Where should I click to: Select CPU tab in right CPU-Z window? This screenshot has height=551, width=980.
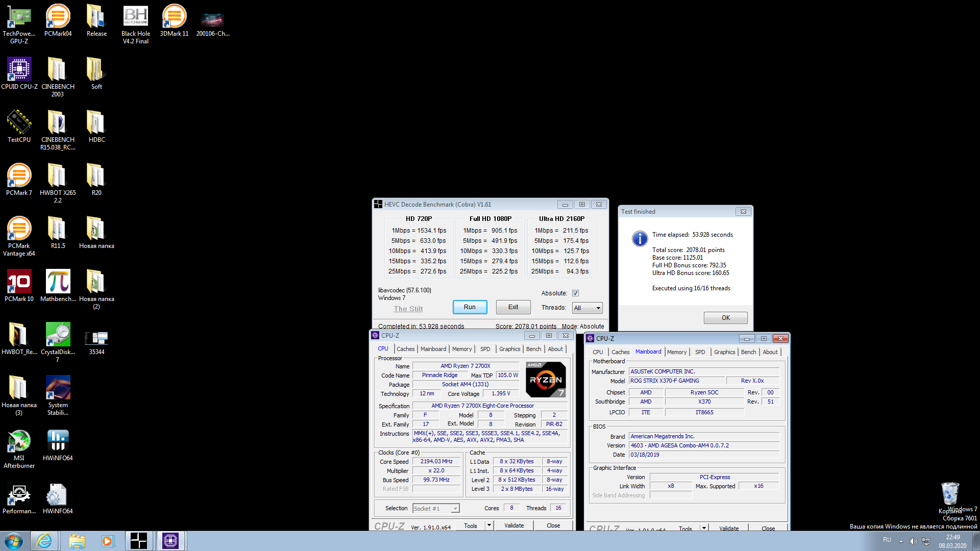[x=598, y=352]
